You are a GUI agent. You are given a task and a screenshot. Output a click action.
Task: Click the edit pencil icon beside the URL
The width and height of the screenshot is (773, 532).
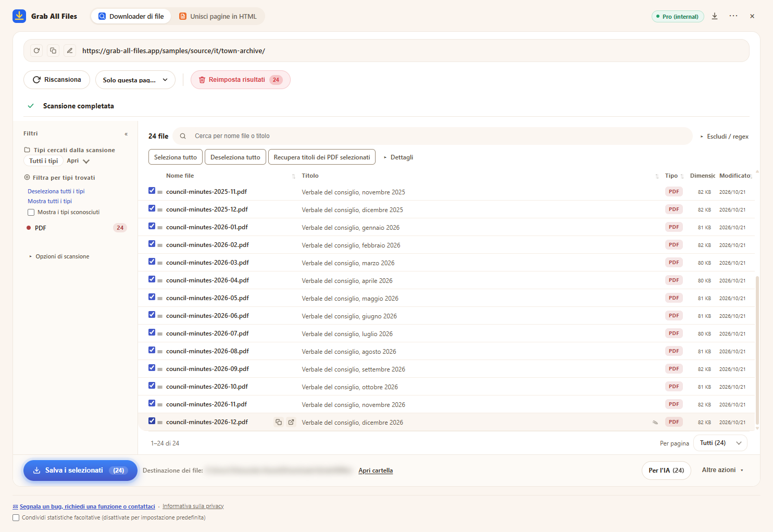click(x=70, y=51)
